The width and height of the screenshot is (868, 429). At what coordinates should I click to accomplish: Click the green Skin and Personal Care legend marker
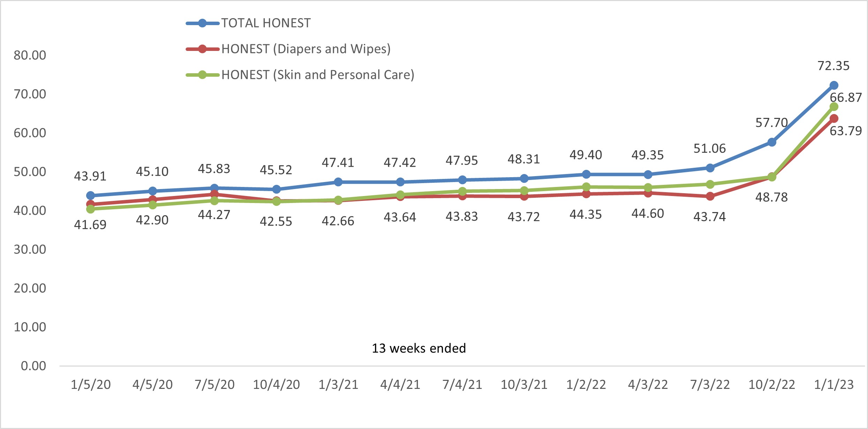tap(202, 75)
